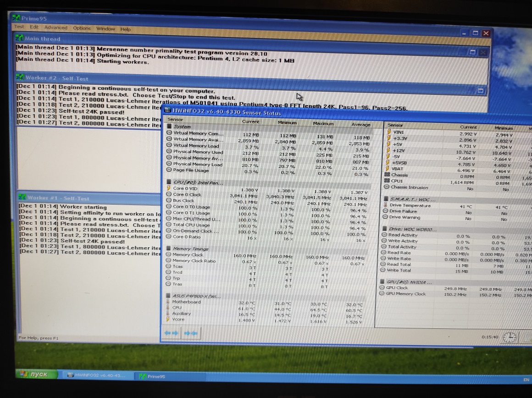Click the thermometer icon next to Motherboard
The width and height of the screenshot is (532, 398).
tap(167, 301)
